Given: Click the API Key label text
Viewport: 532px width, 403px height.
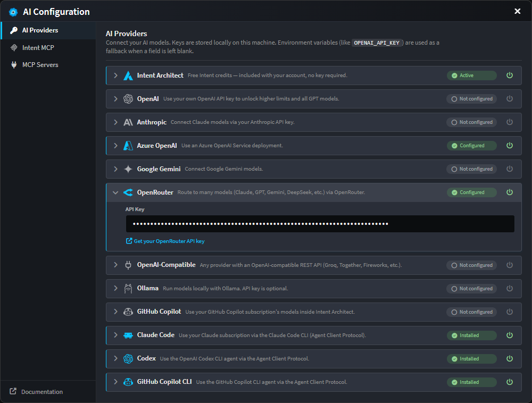Looking at the screenshot, I should [x=135, y=209].
